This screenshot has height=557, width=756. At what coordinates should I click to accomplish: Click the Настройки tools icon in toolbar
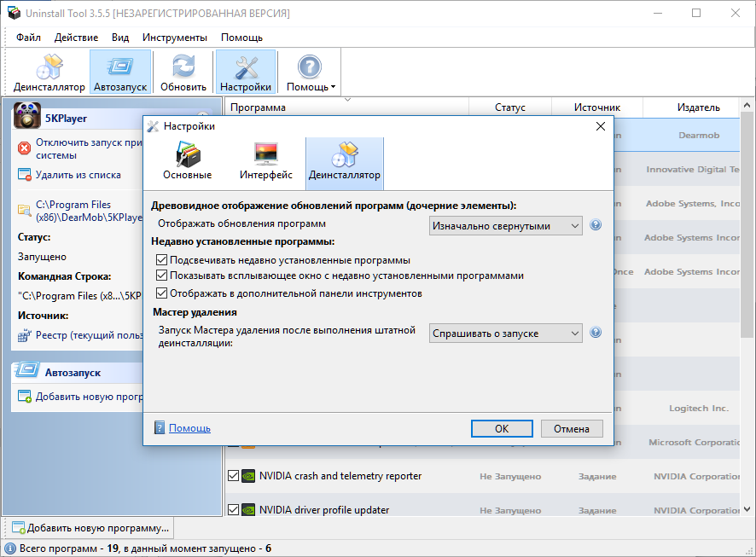[246, 73]
